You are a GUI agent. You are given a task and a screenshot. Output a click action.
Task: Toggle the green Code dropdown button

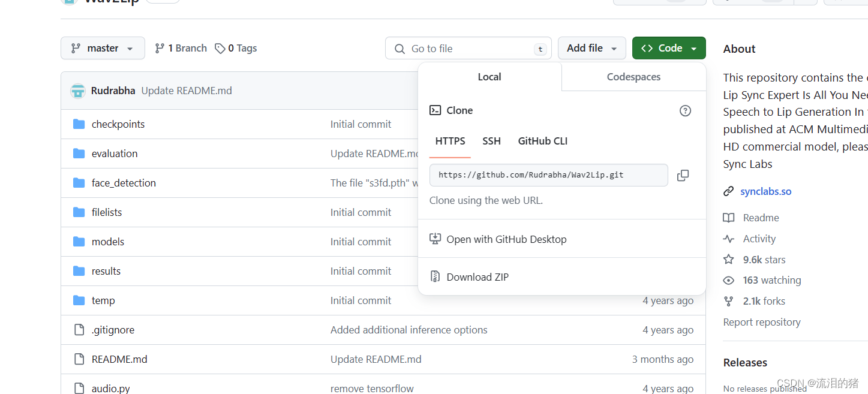(x=669, y=48)
